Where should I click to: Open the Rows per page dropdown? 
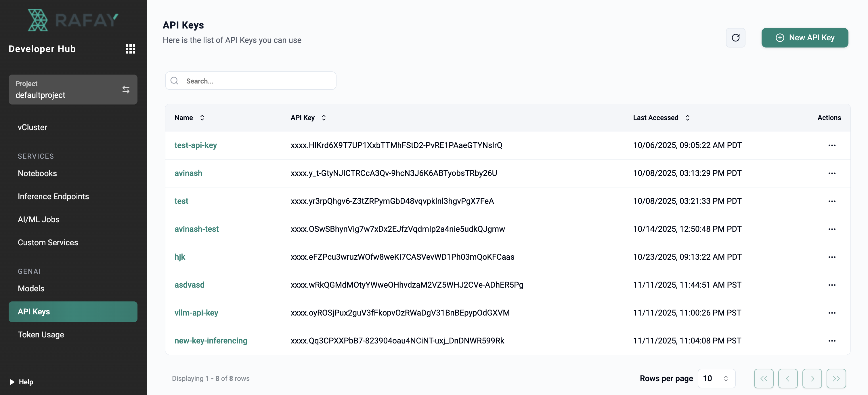(716, 379)
